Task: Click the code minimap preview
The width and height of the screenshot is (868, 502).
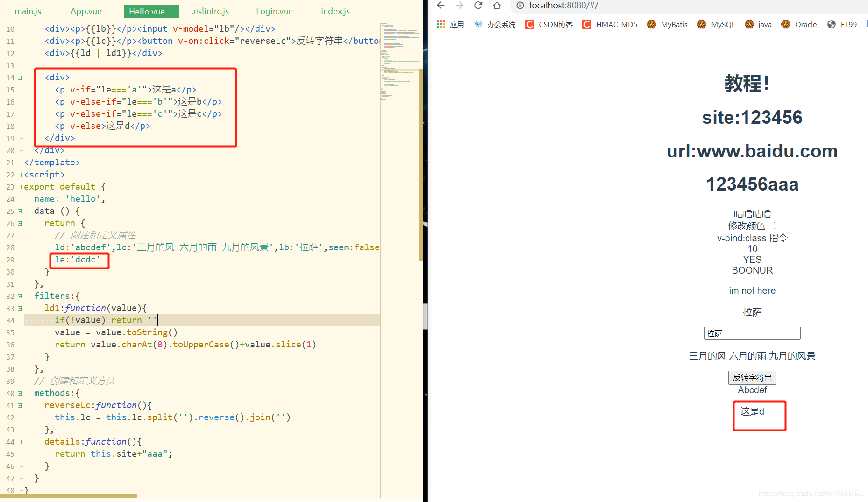Action: (401, 61)
